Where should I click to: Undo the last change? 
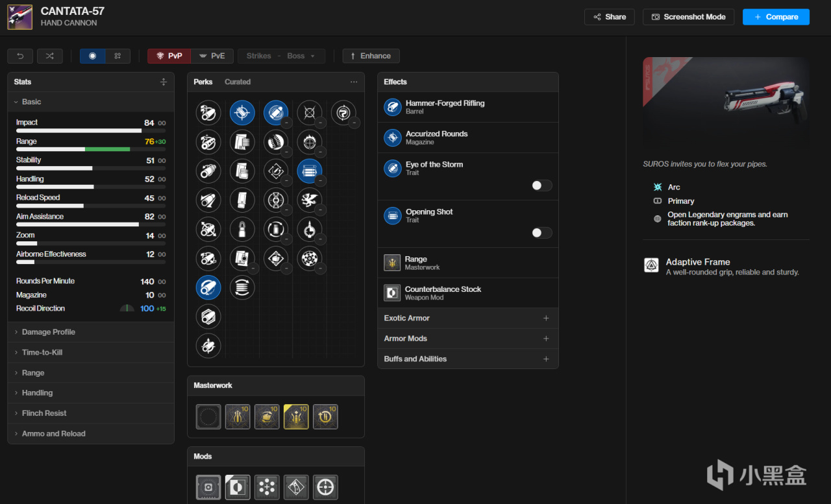[x=20, y=56]
